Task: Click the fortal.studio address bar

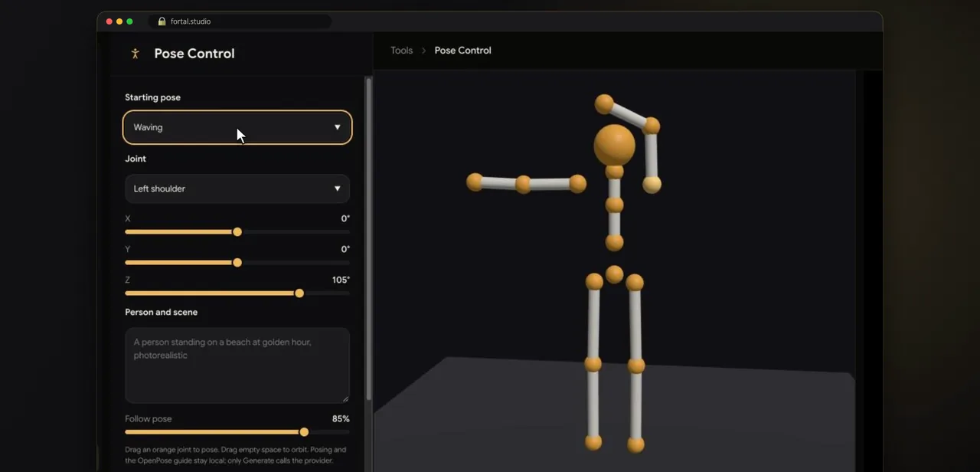Action: pos(240,21)
